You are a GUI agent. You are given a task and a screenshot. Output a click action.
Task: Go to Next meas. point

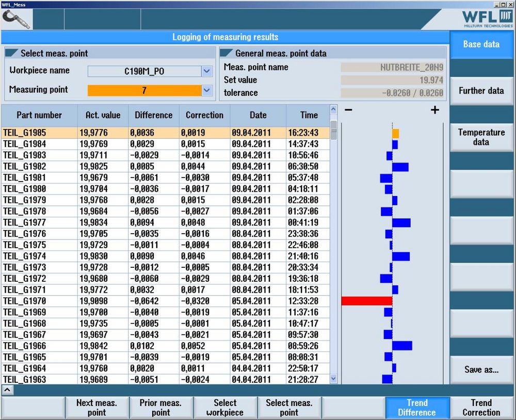96,408
